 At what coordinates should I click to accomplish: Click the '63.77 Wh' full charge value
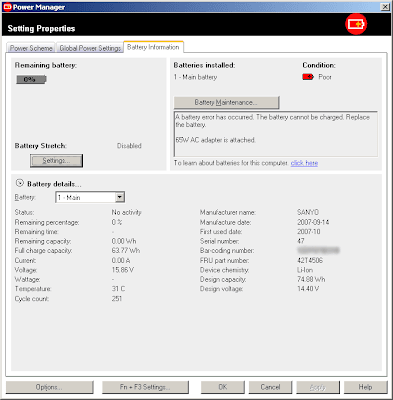[x=126, y=250]
